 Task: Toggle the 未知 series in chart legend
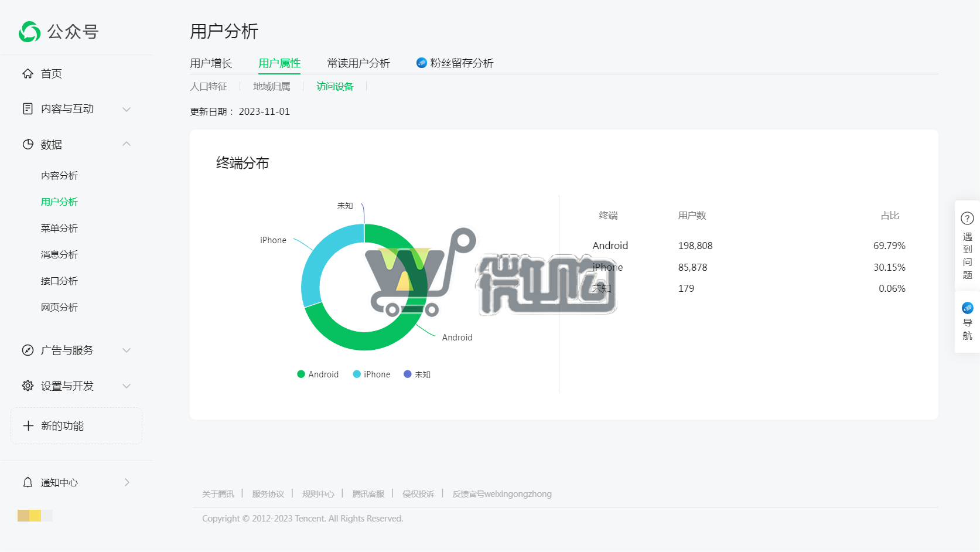click(417, 374)
